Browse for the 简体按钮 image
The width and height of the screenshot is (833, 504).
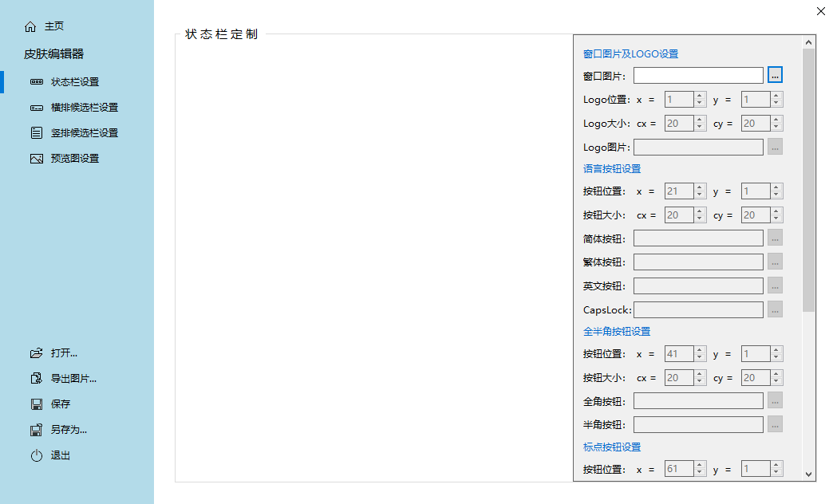[775, 238]
